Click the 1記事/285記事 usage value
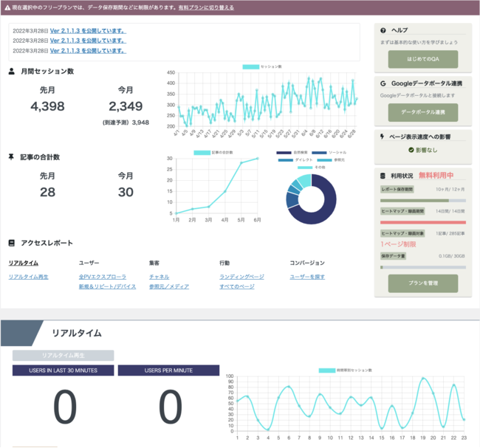Viewport: 480px width, 448px height. pyautogui.click(x=450, y=233)
